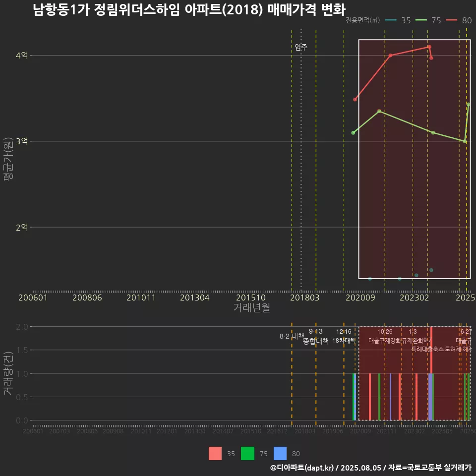
Task: Click '201510' on the upper x-axis
Action: point(251,297)
